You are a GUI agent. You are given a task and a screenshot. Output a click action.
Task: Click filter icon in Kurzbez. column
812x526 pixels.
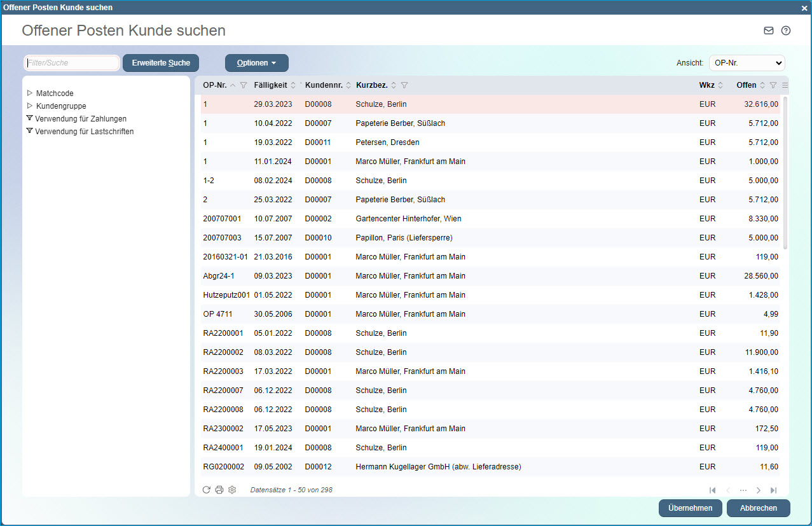coord(404,85)
